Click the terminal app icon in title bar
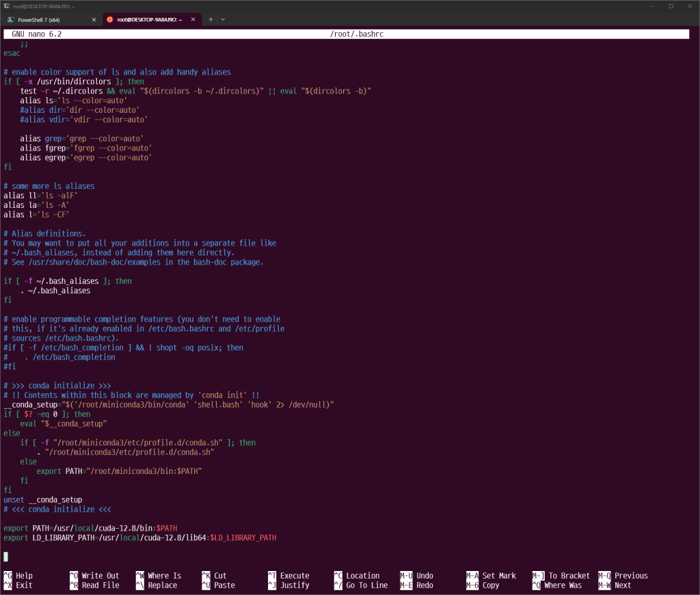This screenshot has width=700, height=595. (6, 5)
